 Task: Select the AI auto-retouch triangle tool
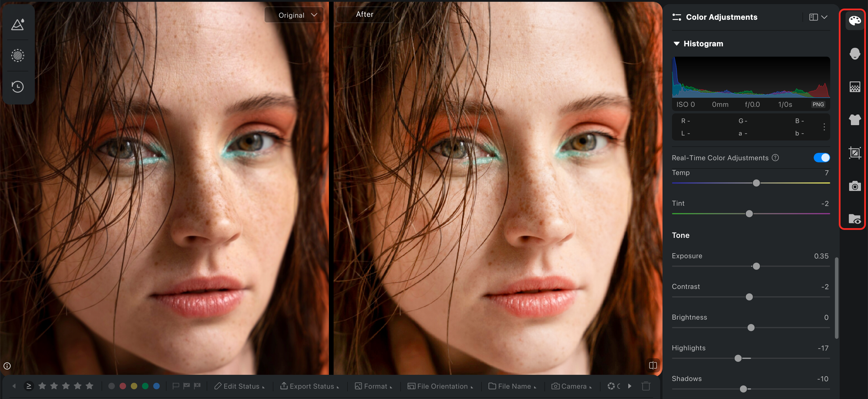click(x=18, y=24)
